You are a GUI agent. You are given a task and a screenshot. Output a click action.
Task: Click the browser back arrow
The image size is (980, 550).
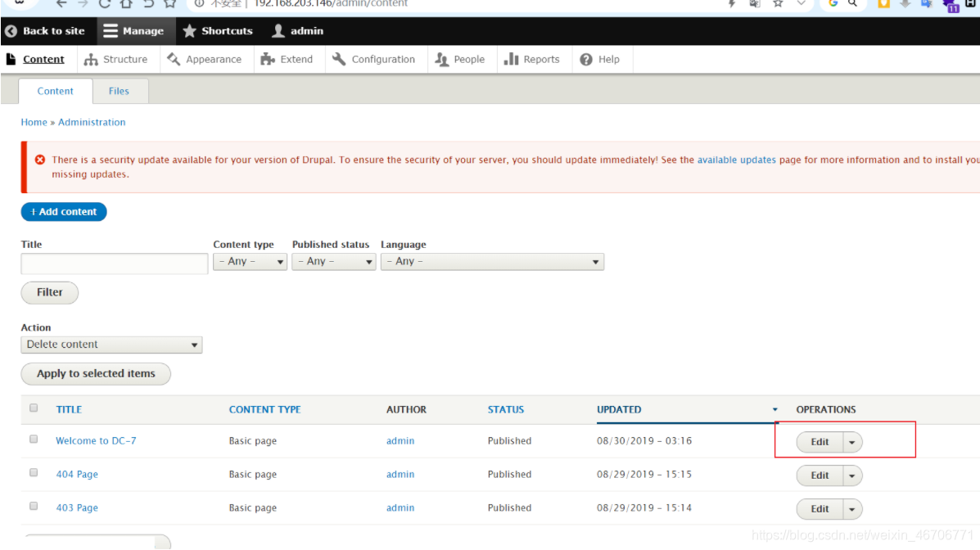coord(61,4)
